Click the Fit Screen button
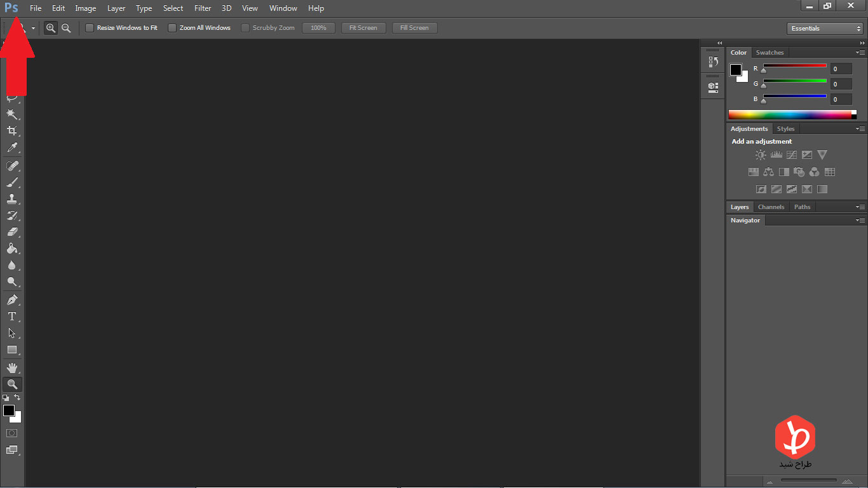868x488 pixels. click(363, 28)
